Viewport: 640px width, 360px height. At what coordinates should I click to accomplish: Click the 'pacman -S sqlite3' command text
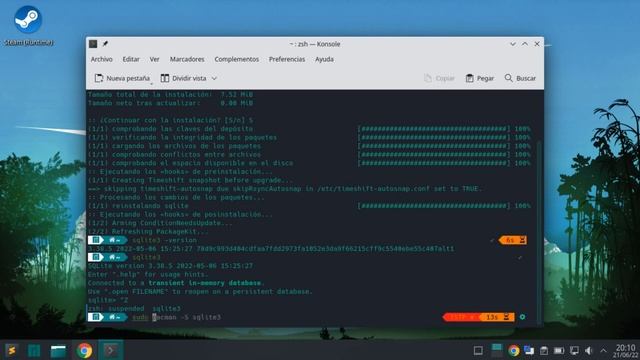pos(187,317)
